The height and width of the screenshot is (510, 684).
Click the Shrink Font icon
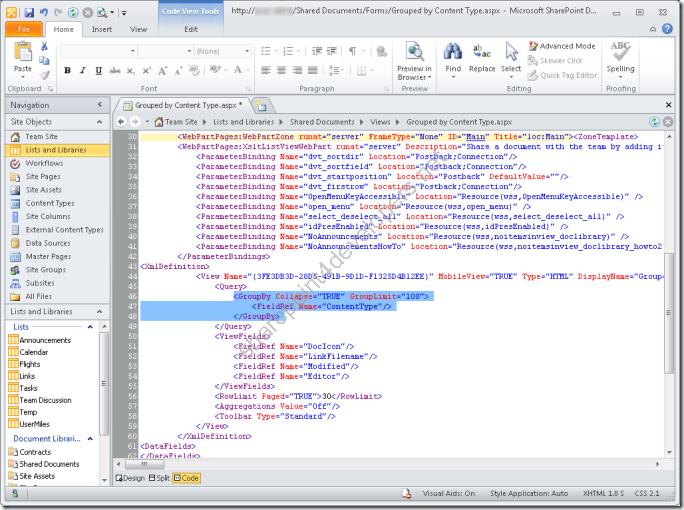tap(178, 71)
